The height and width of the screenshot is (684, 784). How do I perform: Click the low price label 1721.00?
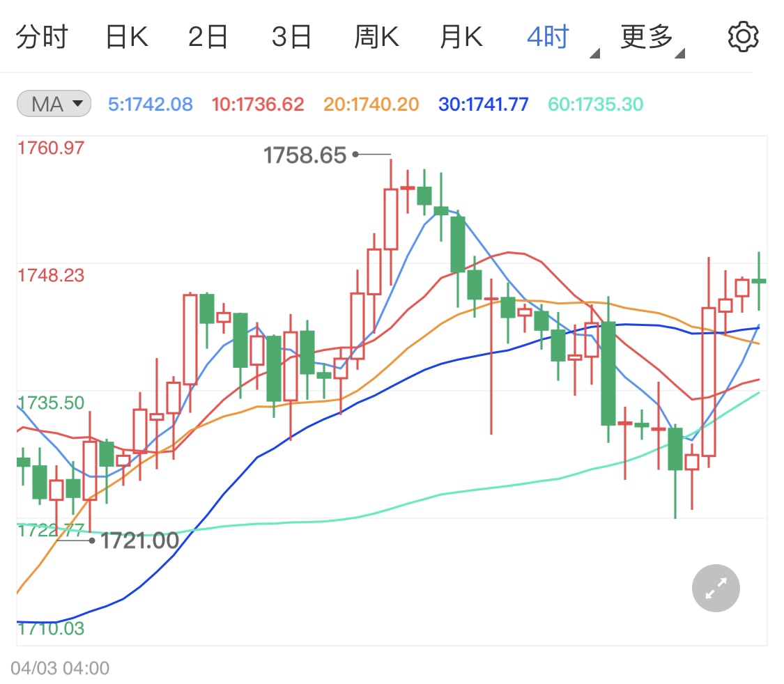(140, 541)
